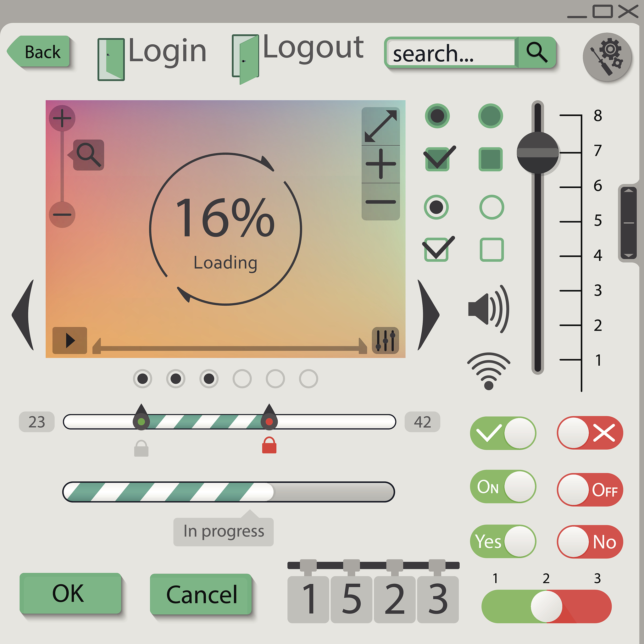Toggle the red No switch
The image size is (644, 644).
tap(590, 541)
